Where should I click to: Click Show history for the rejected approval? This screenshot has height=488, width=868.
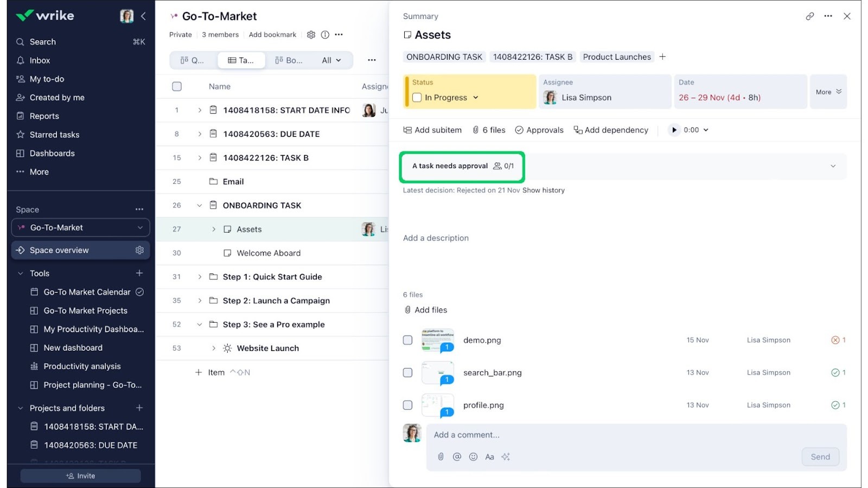pyautogui.click(x=544, y=190)
